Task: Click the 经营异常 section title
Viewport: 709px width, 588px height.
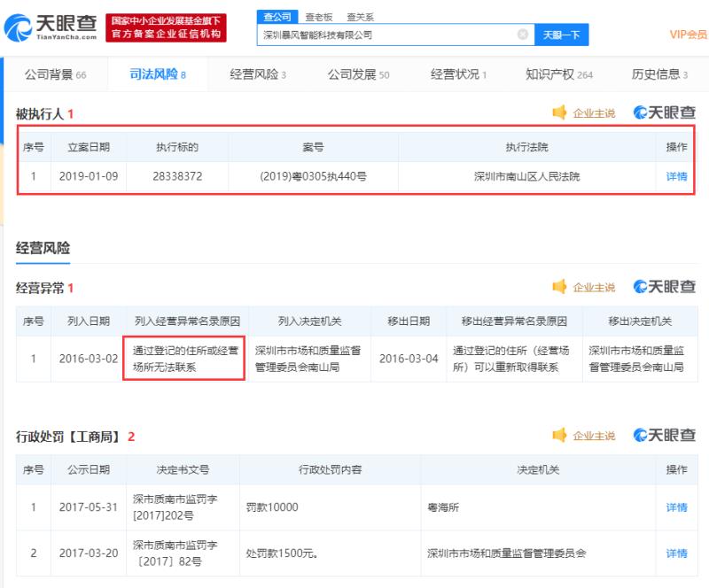Action: pos(39,288)
